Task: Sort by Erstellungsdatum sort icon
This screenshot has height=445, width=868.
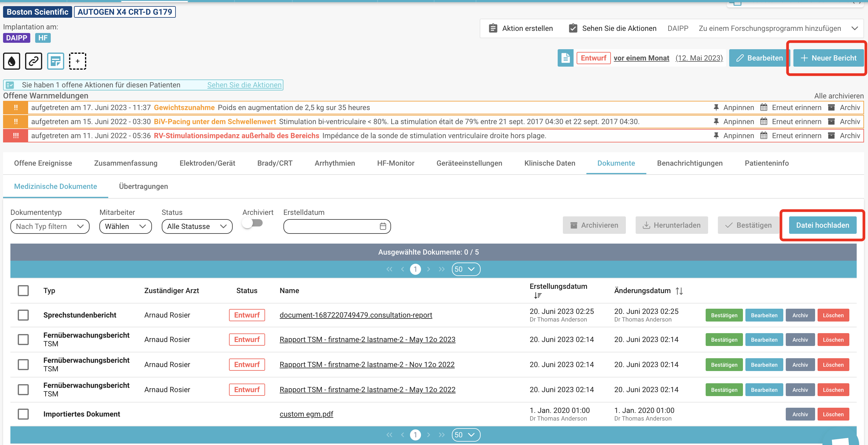Action: click(537, 296)
